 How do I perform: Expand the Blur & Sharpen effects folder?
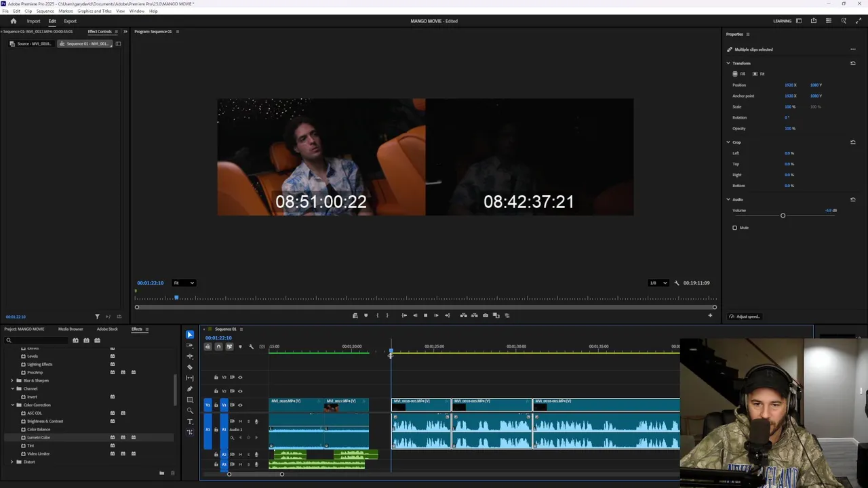(x=12, y=380)
